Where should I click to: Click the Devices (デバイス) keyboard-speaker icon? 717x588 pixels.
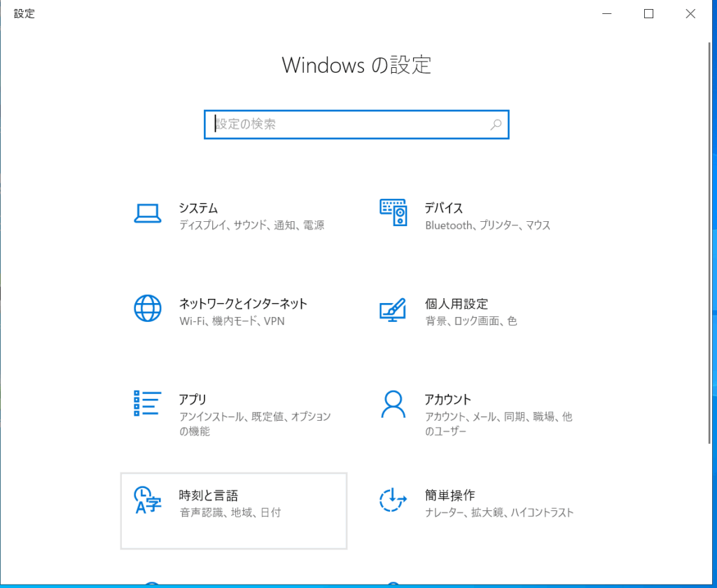(x=393, y=213)
